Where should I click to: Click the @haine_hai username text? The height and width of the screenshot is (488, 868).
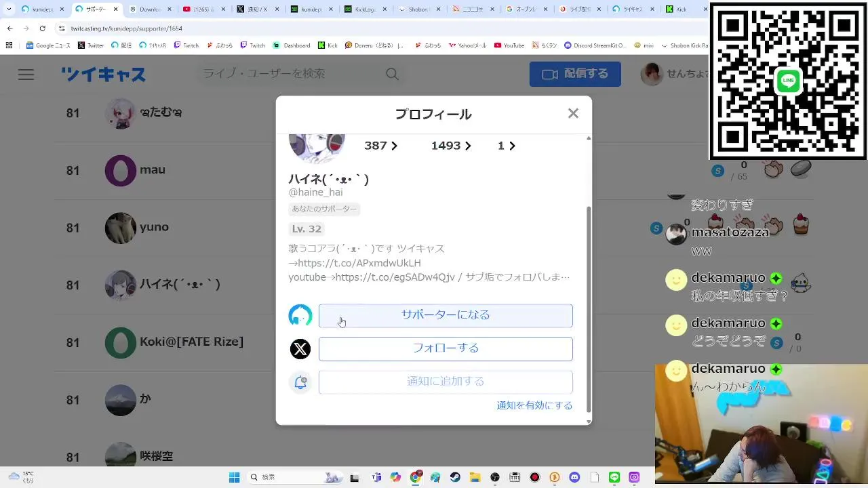pos(316,192)
